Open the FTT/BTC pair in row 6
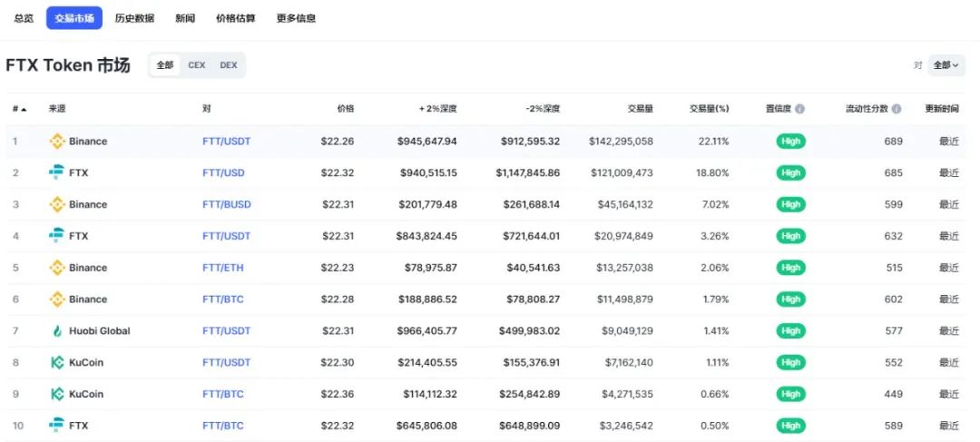The width and height of the screenshot is (980, 442). tap(223, 299)
